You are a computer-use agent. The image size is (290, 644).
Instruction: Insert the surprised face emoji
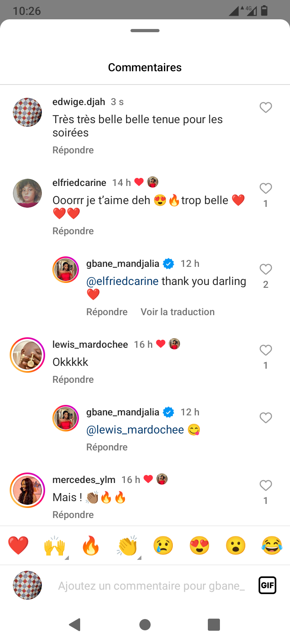pyautogui.click(x=236, y=546)
